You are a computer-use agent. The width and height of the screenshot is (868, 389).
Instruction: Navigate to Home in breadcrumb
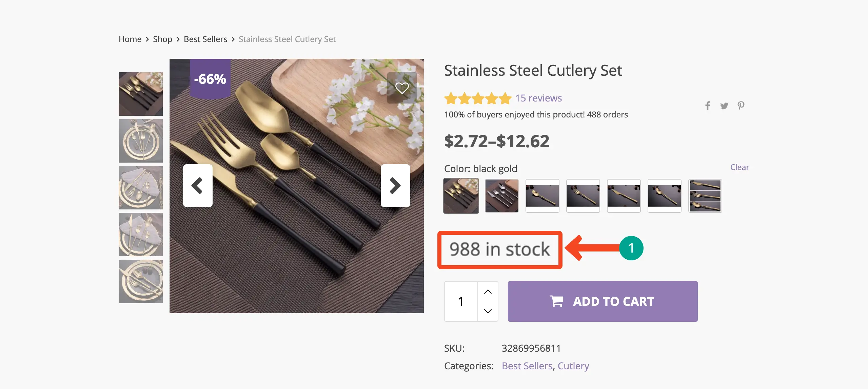(x=130, y=39)
